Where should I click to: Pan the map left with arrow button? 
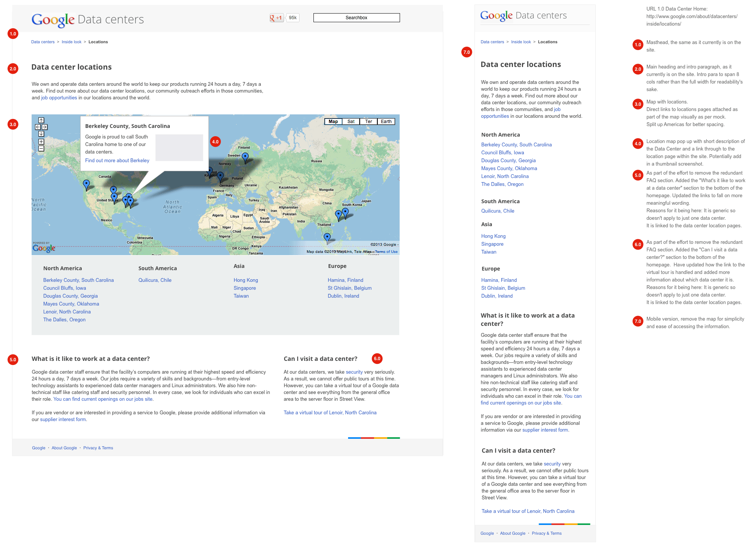(x=38, y=127)
